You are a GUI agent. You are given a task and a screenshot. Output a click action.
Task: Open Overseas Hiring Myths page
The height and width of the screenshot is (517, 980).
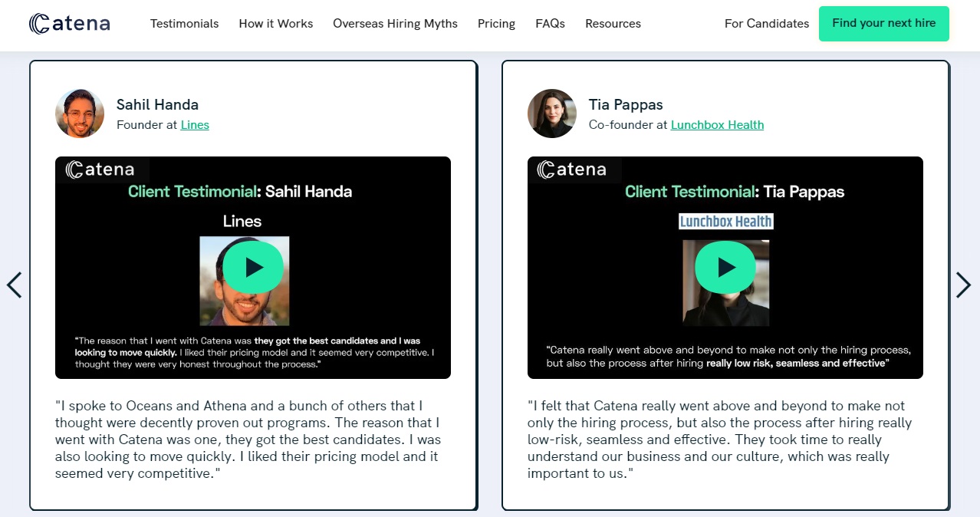tap(395, 24)
